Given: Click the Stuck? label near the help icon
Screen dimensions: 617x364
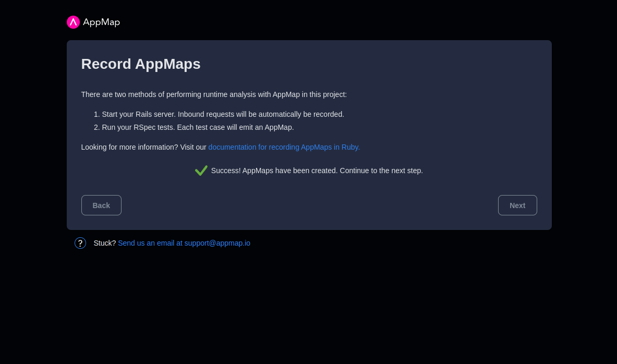Looking at the screenshot, I should [105, 243].
